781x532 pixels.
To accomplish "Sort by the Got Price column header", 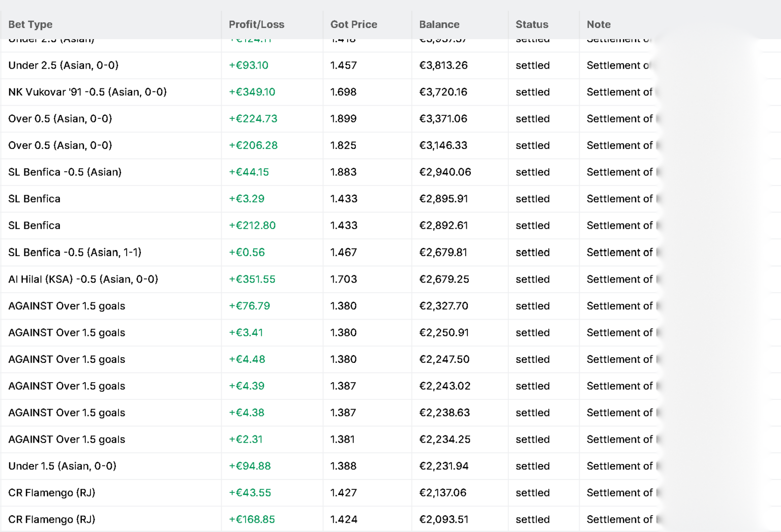I will pos(353,24).
